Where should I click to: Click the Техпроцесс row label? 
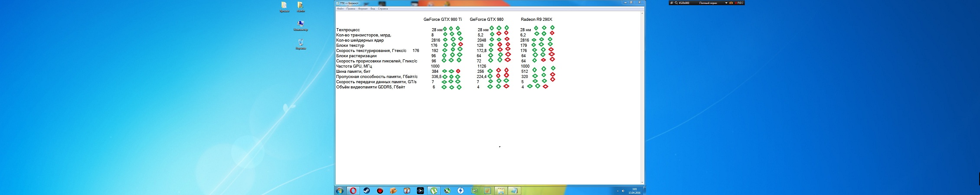(348, 30)
